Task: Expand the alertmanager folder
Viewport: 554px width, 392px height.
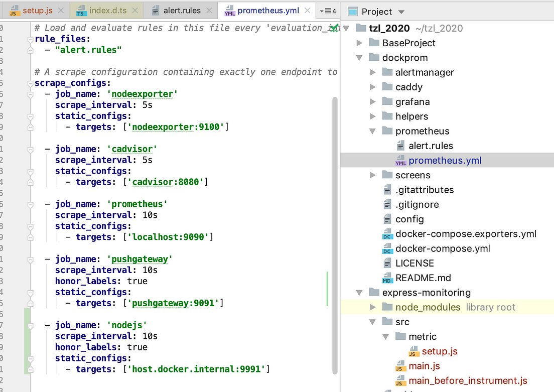Action: 372,72
